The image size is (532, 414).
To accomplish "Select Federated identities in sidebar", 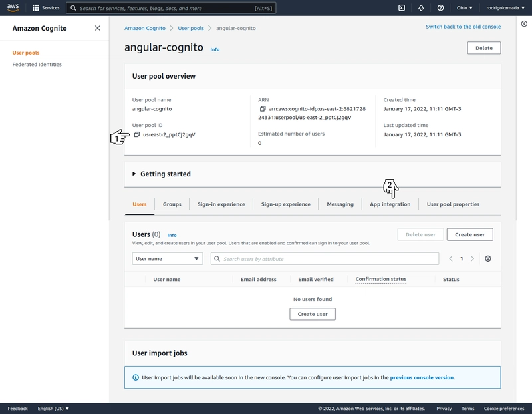I will (37, 64).
